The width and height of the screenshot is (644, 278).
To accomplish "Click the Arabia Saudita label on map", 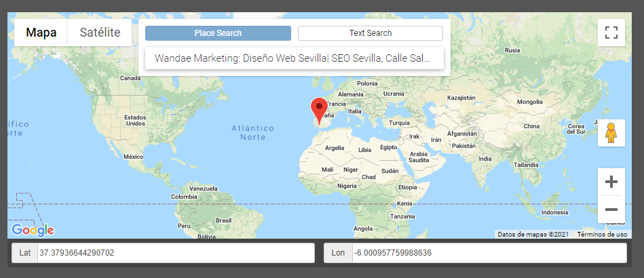I will click(x=419, y=157).
